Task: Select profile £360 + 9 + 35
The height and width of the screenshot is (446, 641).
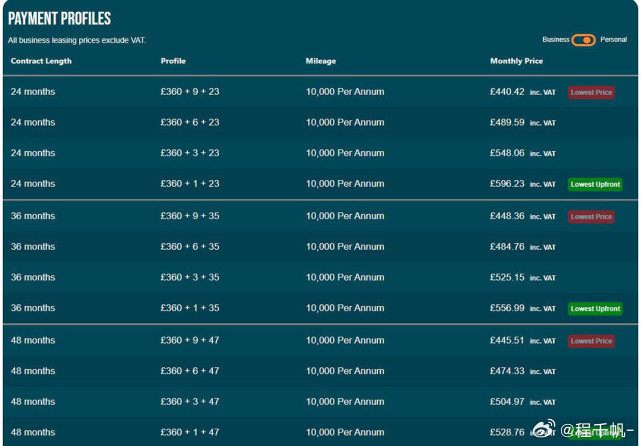Action: coord(190,216)
